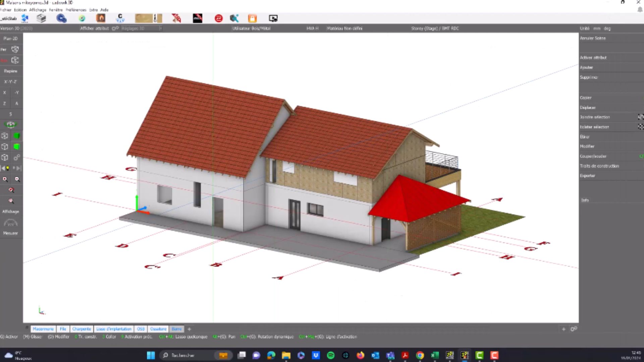644x362 pixels.
Task: Click the Mesurer button
Action: (10, 233)
